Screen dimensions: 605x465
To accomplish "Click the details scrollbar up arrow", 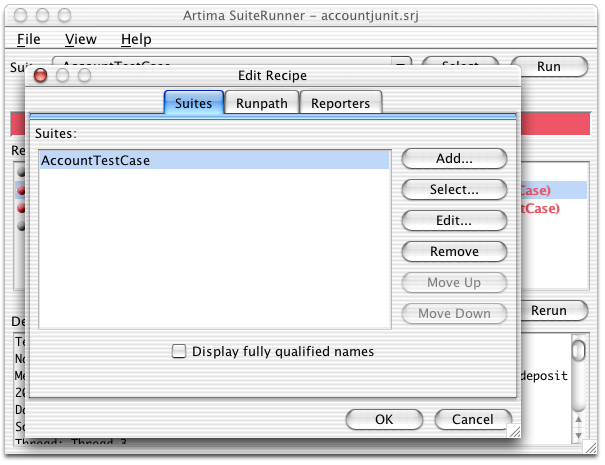I will [578, 419].
